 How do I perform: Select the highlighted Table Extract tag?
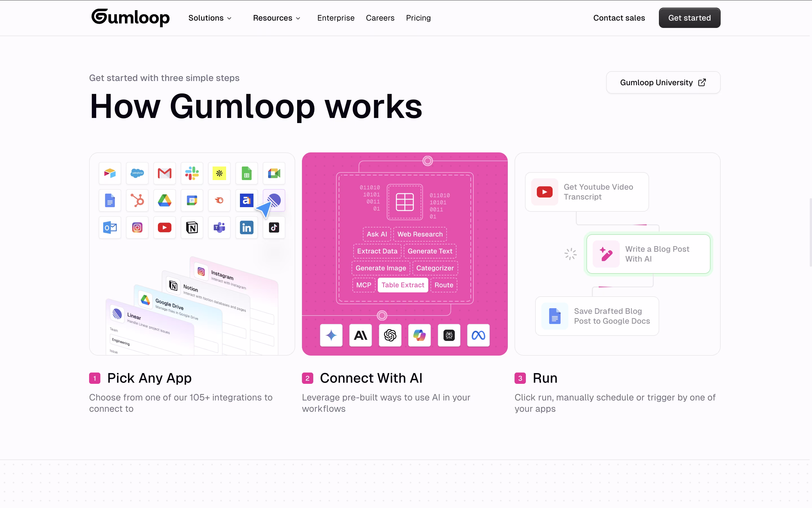(403, 285)
